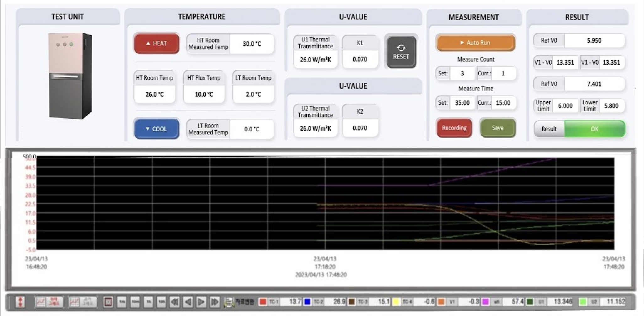Select the 1m time range button
The image size is (644, 316).
[x=122, y=302]
